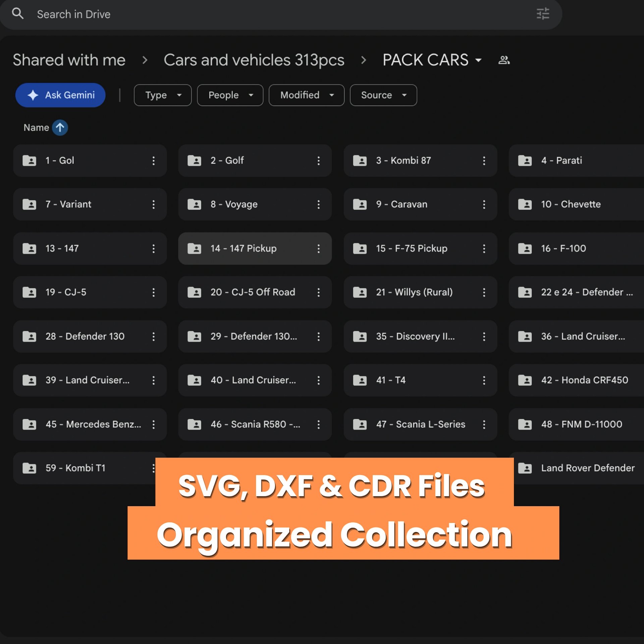The width and height of the screenshot is (644, 644).
Task: Select the 39 - Land Cruiser folder
Action: pos(90,380)
